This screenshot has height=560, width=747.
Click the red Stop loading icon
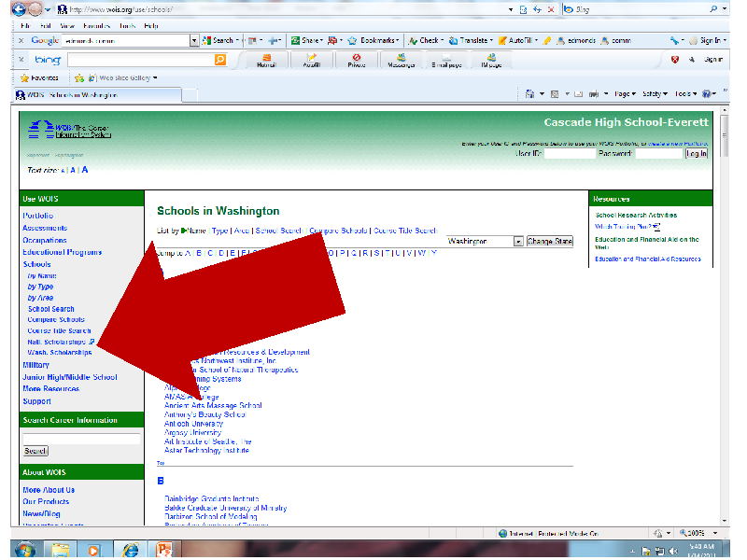pyautogui.click(x=551, y=9)
